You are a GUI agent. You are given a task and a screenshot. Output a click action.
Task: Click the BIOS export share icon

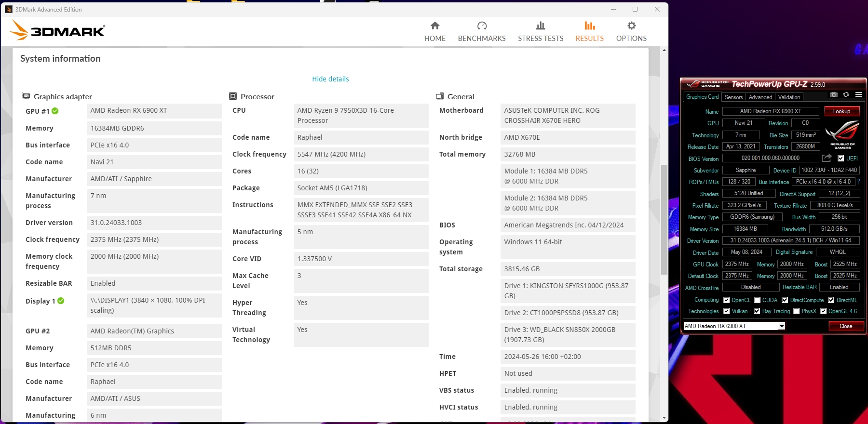[827, 158]
